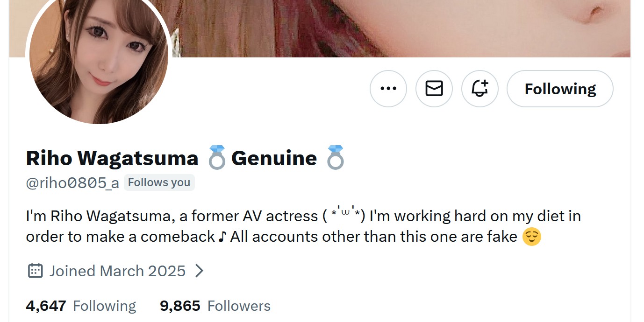Click the ring emoji after "Genuine"
The height and width of the screenshot is (322, 644).
pos(336,158)
